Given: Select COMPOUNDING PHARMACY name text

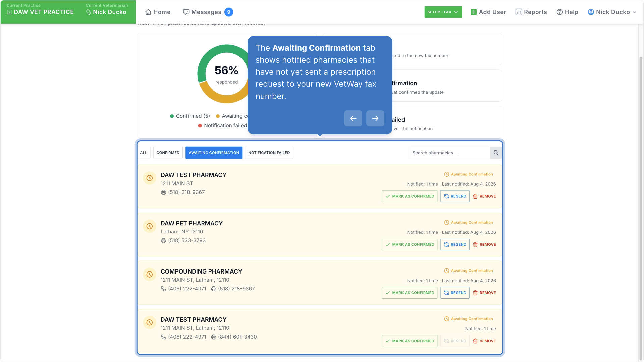Looking at the screenshot, I should (x=201, y=271).
